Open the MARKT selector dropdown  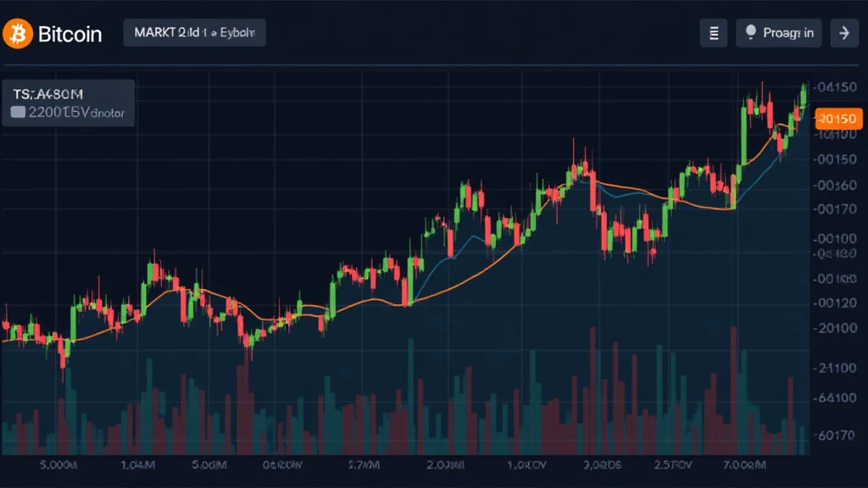coord(195,33)
